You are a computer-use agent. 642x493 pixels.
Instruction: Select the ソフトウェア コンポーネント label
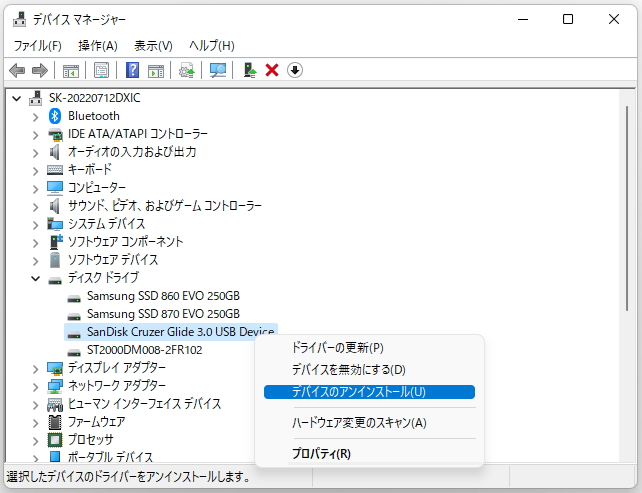pyautogui.click(x=125, y=242)
